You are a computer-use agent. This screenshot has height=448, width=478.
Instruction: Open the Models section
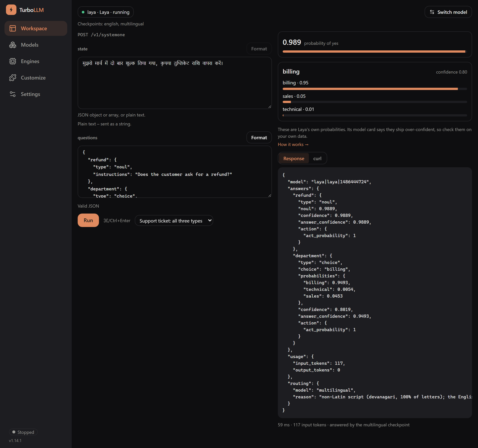pos(36,45)
